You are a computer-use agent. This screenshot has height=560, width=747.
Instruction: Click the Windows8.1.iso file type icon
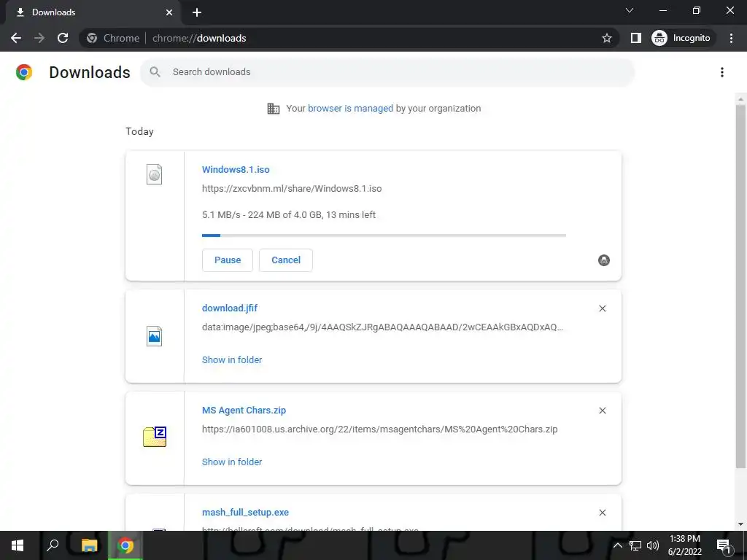point(155,174)
